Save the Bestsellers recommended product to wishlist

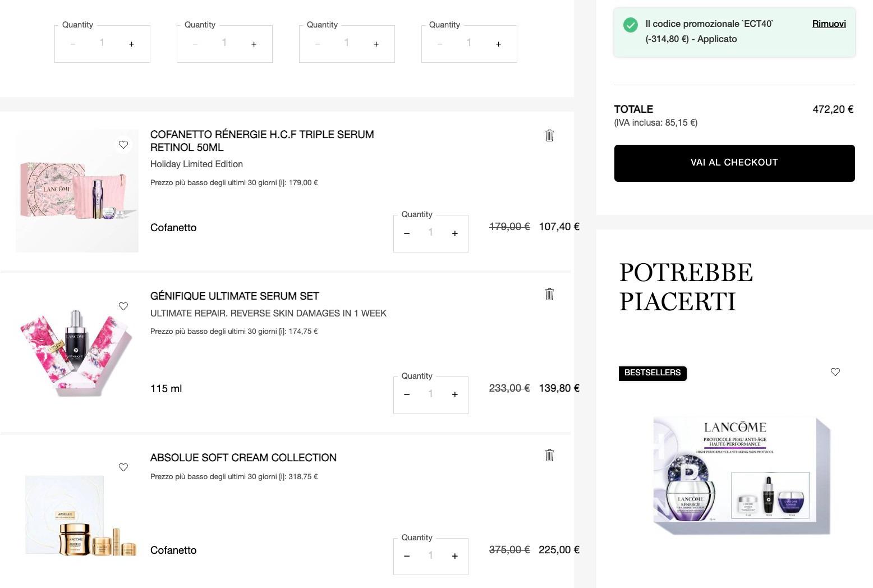[835, 372]
